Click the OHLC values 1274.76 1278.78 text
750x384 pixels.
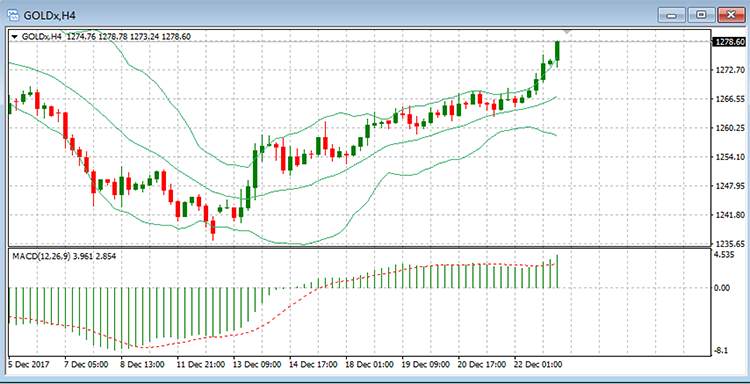[97, 36]
